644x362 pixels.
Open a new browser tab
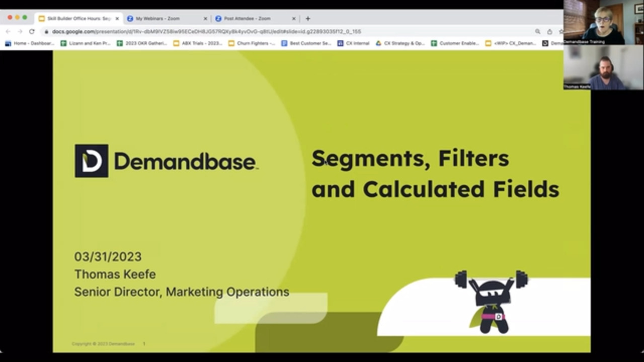tap(308, 19)
